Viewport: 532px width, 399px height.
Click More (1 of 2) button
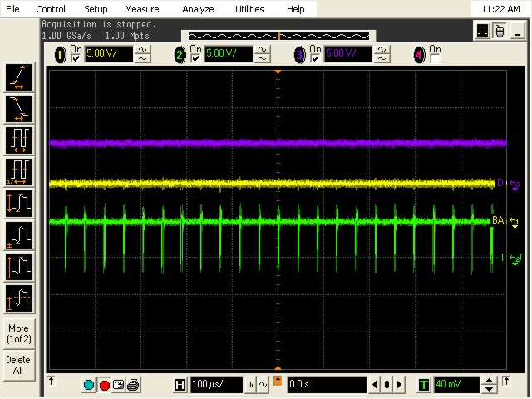[x=18, y=333]
